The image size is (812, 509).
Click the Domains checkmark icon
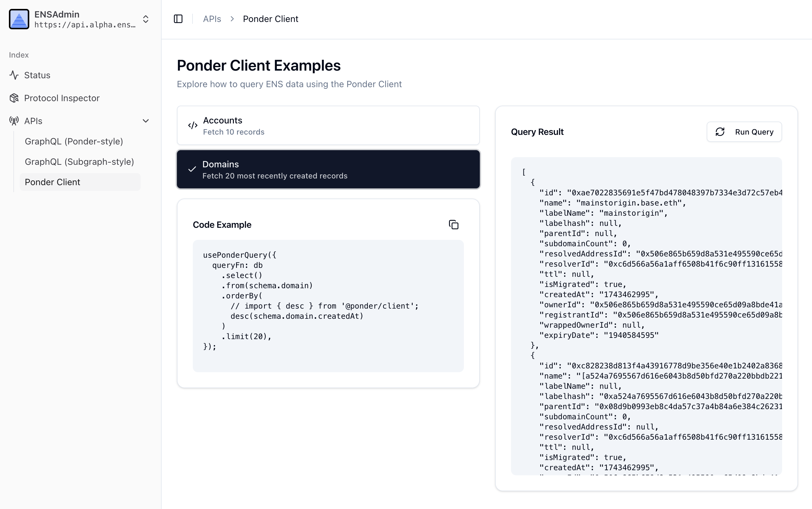point(192,169)
